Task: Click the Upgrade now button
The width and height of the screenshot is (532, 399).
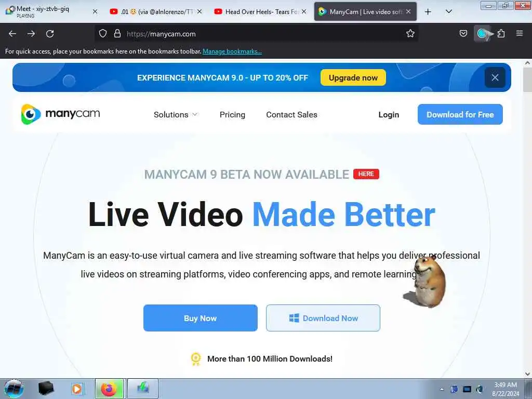Action: (x=353, y=78)
